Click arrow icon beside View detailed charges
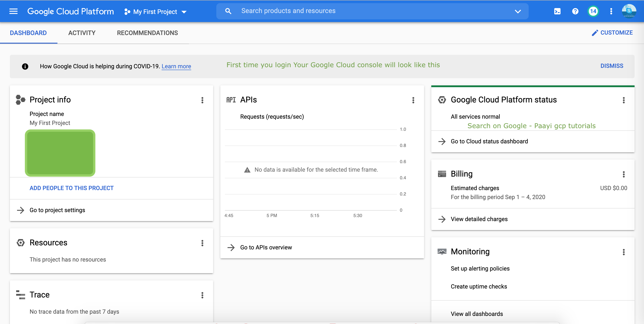This screenshot has height=324, width=644. [442, 219]
